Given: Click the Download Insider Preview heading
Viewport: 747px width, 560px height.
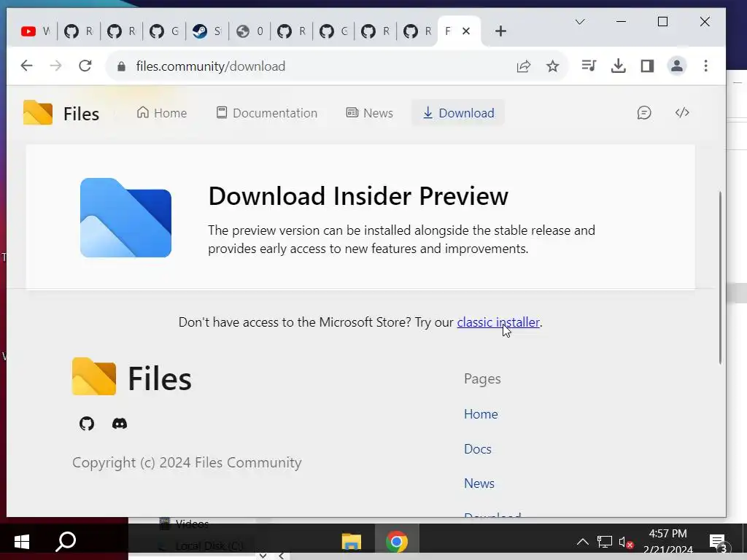Looking at the screenshot, I should pos(358,195).
